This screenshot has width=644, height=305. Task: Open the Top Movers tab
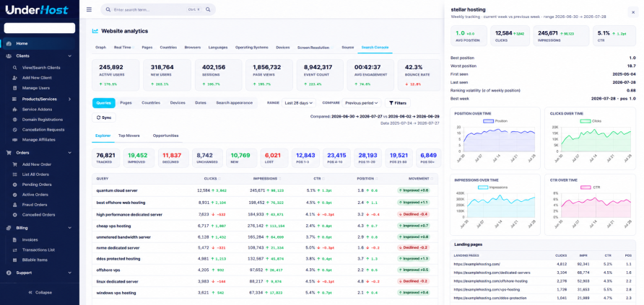129,136
